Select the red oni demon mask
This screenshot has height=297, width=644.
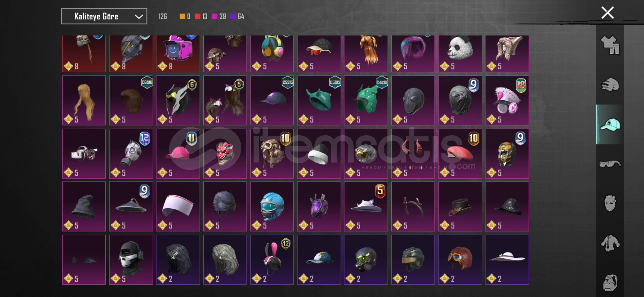pos(225,153)
